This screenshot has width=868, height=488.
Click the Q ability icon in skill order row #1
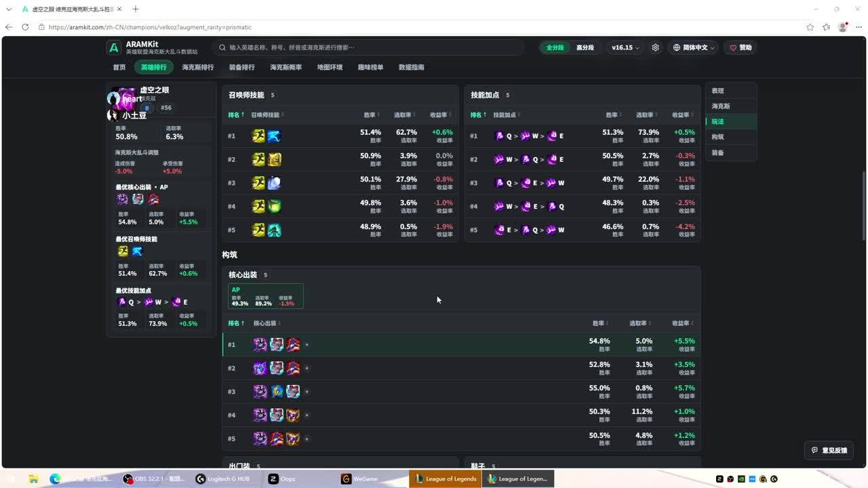[500, 136]
